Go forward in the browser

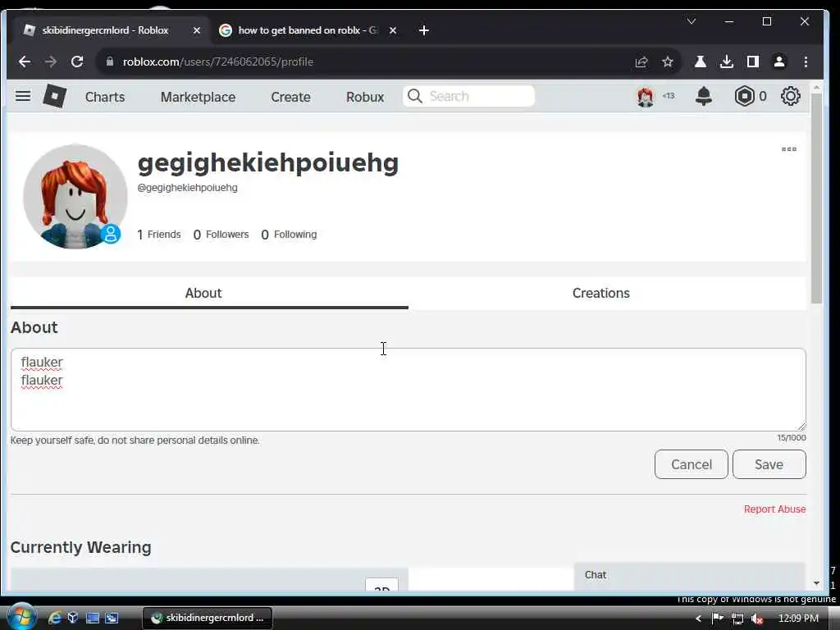(x=51, y=62)
